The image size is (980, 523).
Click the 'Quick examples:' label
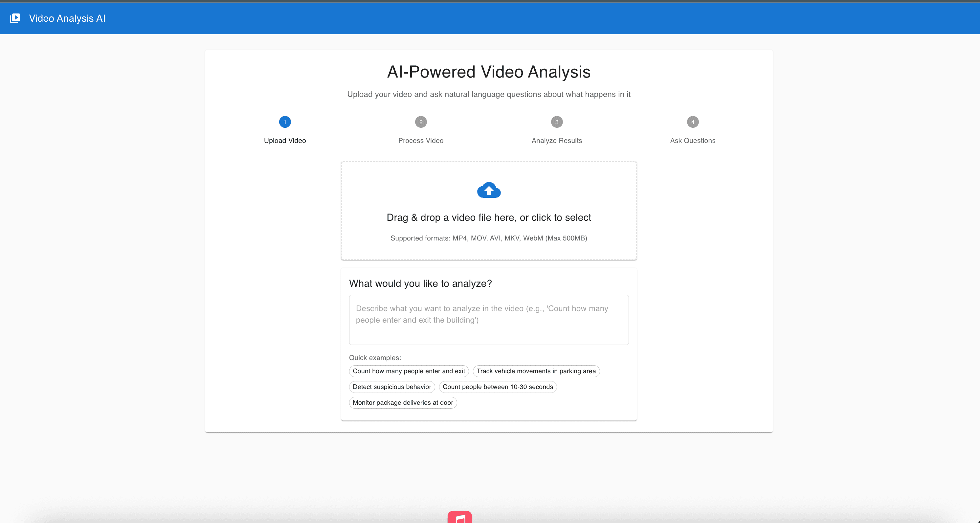tap(375, 358)
